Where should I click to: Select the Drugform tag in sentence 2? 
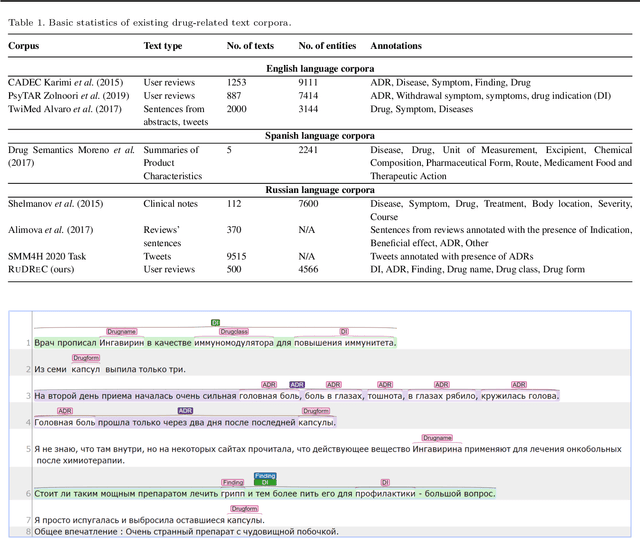click(86, 357)
